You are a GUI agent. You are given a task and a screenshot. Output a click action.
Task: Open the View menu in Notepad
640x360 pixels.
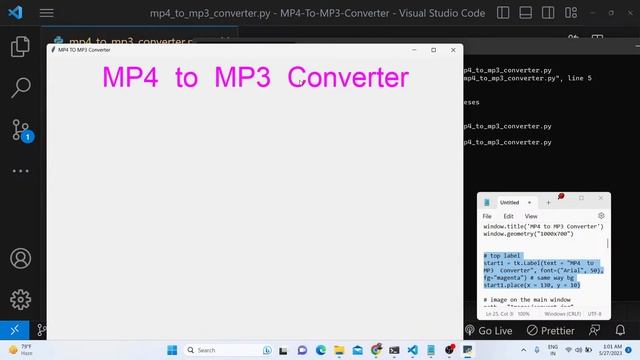pyautogui.click(x=531, y=216)
